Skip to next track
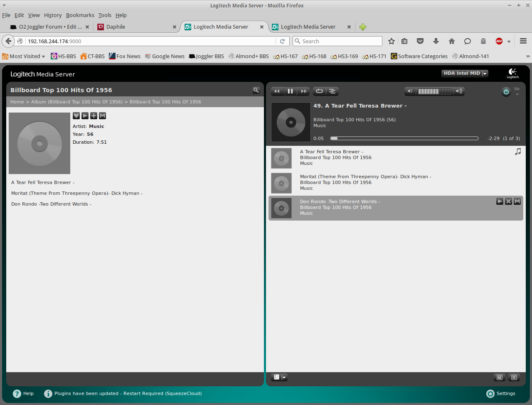Image resolution: width=532 pixels, height=405 pixels. coord(303,91)
